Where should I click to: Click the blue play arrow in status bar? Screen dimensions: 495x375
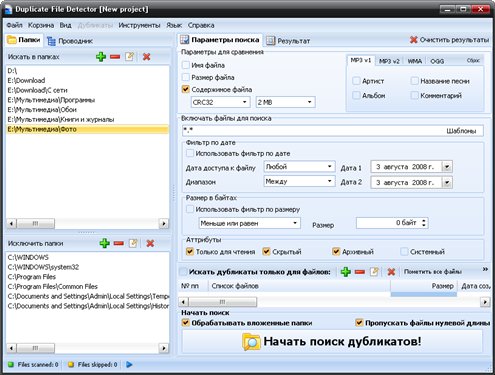[x=129, y=365]
